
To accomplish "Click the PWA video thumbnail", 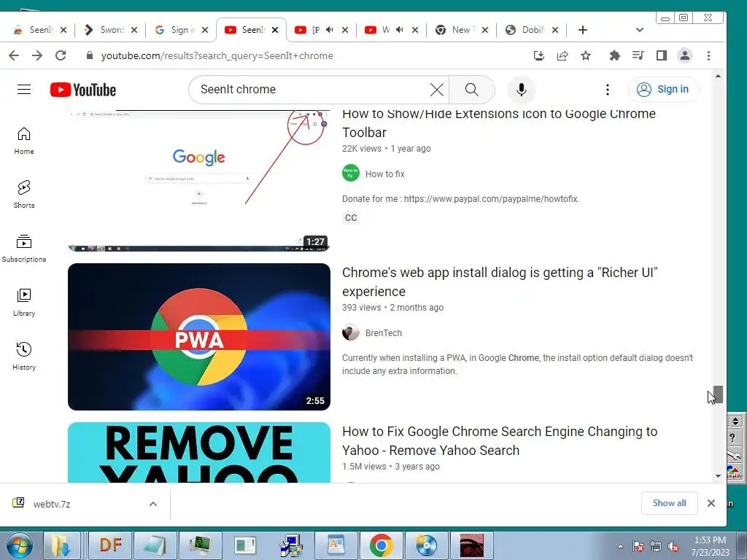I will pos(199,337).
